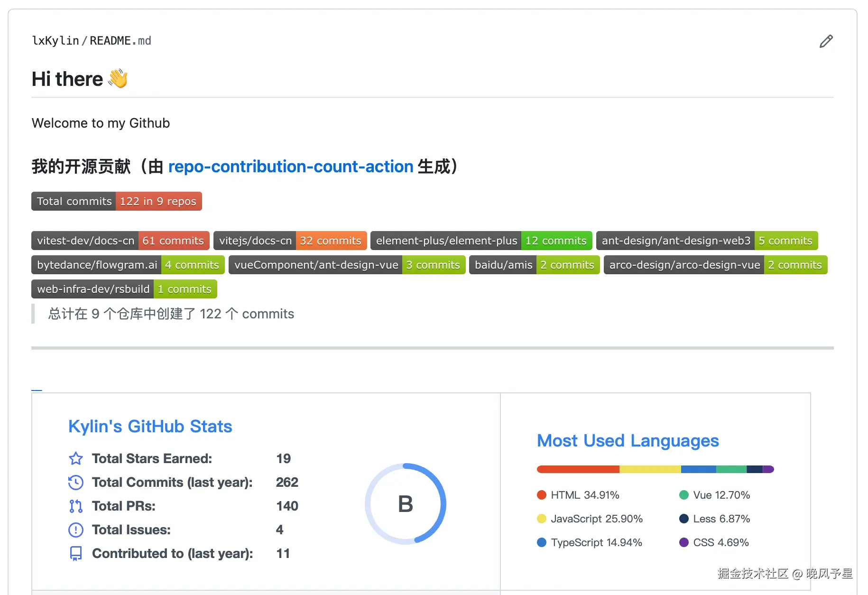Click the JavaScript 25.90% label
868x595 pixels.
597,519
